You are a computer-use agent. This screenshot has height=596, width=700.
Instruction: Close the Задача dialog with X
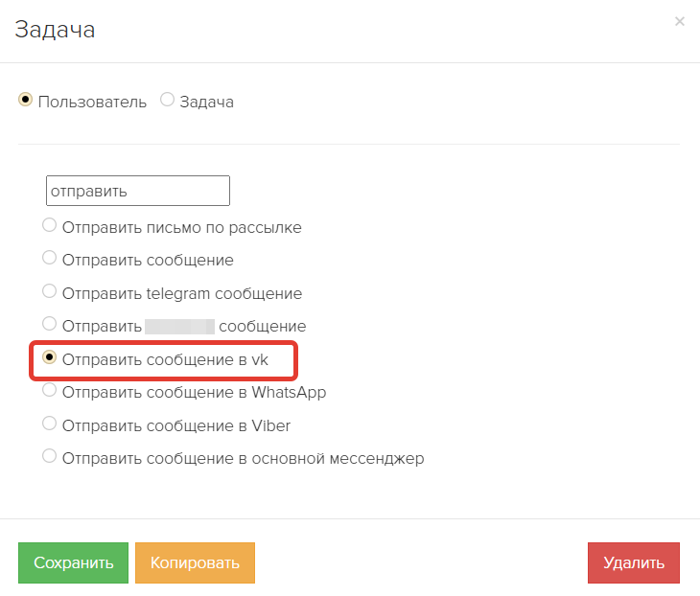(680, 21)
